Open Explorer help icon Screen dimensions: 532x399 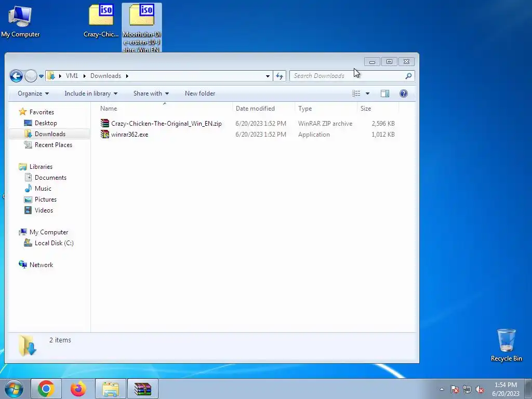tap(403, 94)
